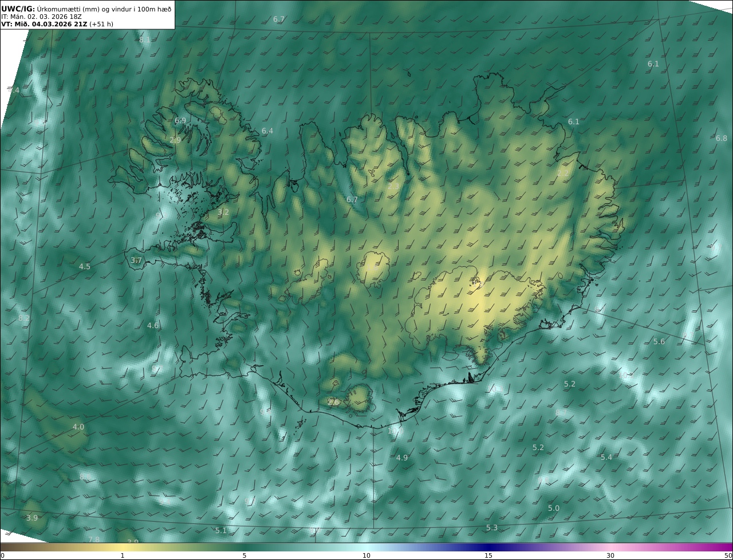The image size is (733, 560).
Task: Click the 6.8 value label on the map
Action: click(721, 138)
